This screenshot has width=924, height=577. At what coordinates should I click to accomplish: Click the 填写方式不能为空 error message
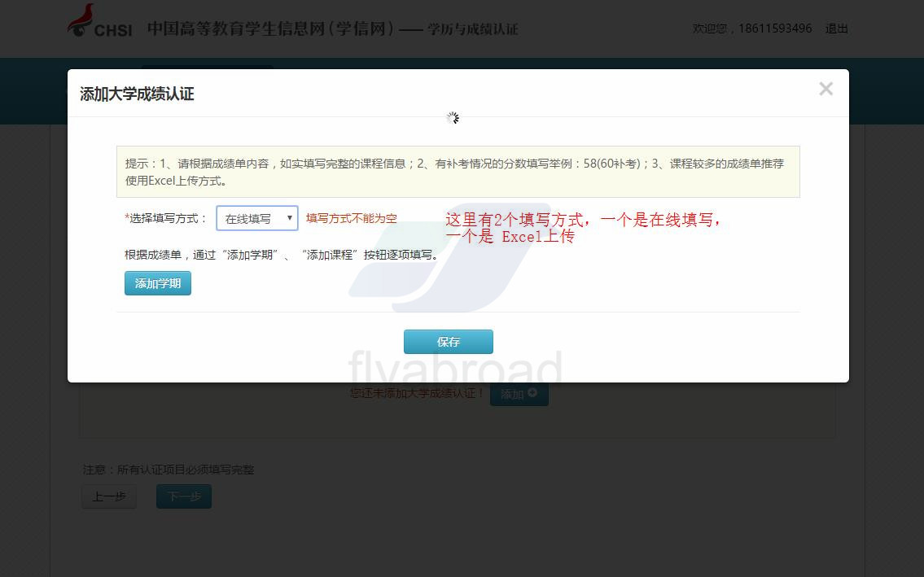coord(352,218)
